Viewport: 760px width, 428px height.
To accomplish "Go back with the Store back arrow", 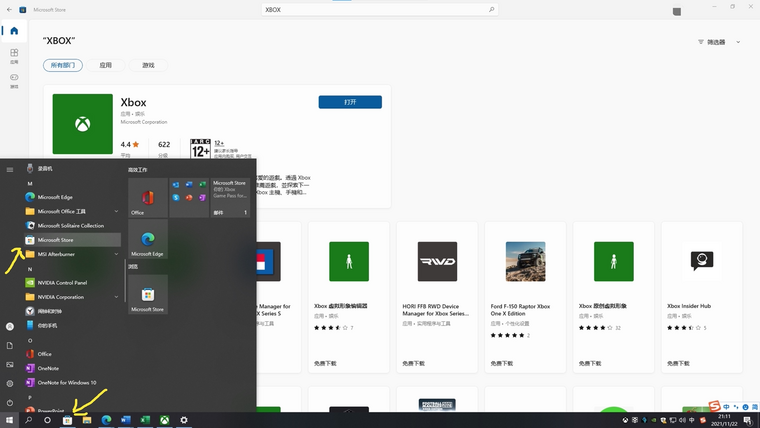I will [9, 9].
